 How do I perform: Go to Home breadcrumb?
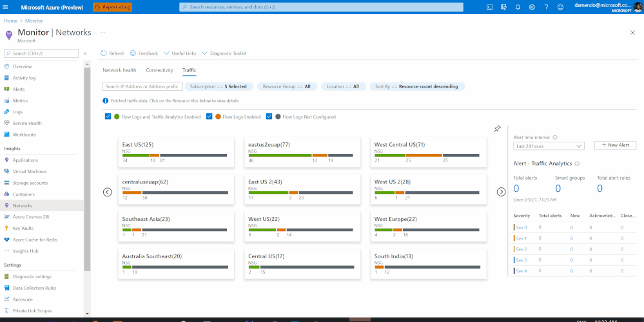point(11,21)
